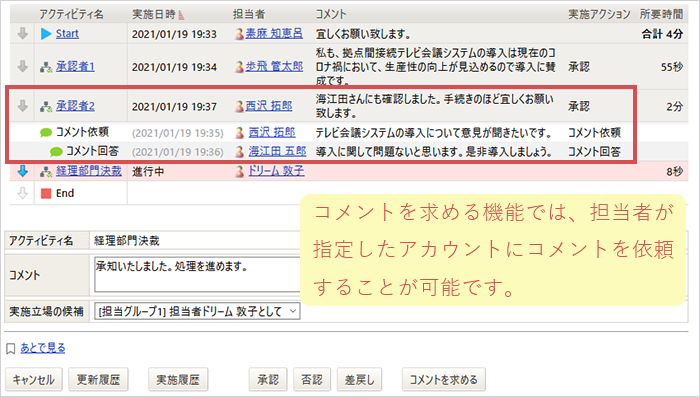Viewport: 700px width, 397px height.
Task: Open the 承認者2 activity link
Action: coord(75,106)
